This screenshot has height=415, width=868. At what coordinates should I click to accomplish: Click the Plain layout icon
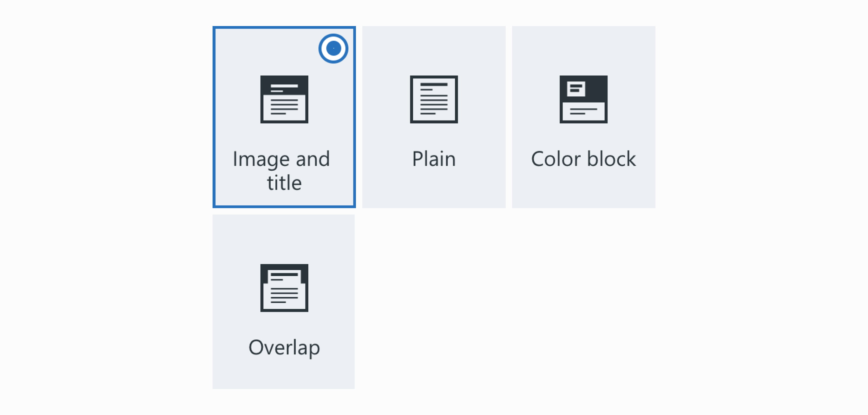[x=434, y=99]
